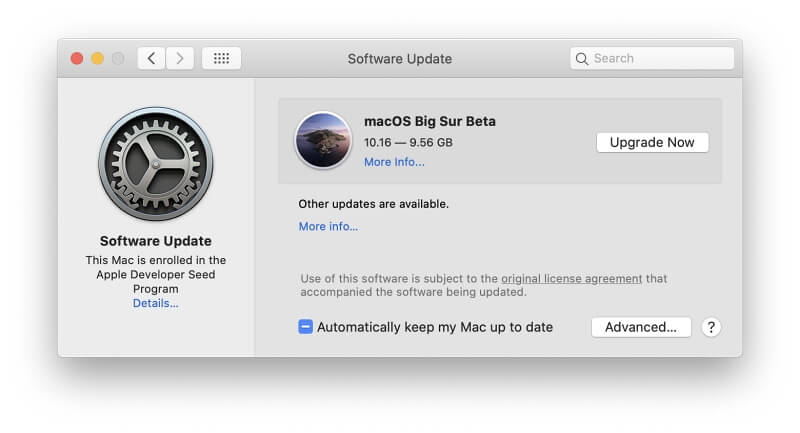Click the Software Update gear icon

pos(155,163)
